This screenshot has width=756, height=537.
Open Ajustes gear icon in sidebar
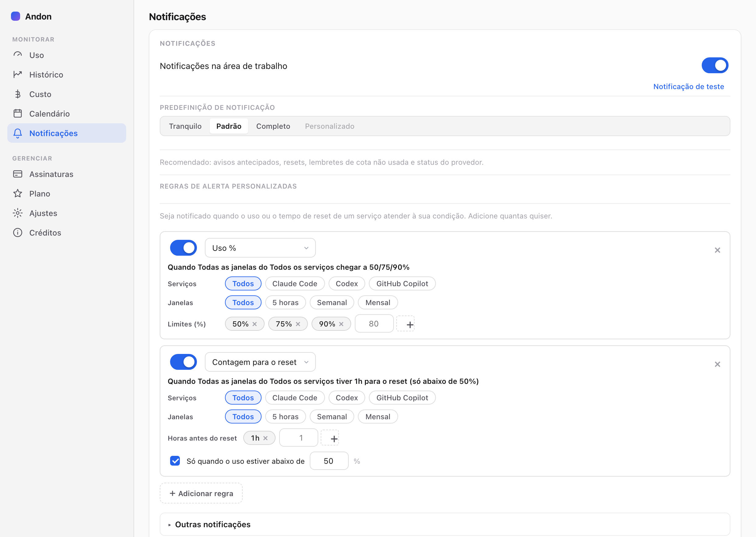(18, 213)
